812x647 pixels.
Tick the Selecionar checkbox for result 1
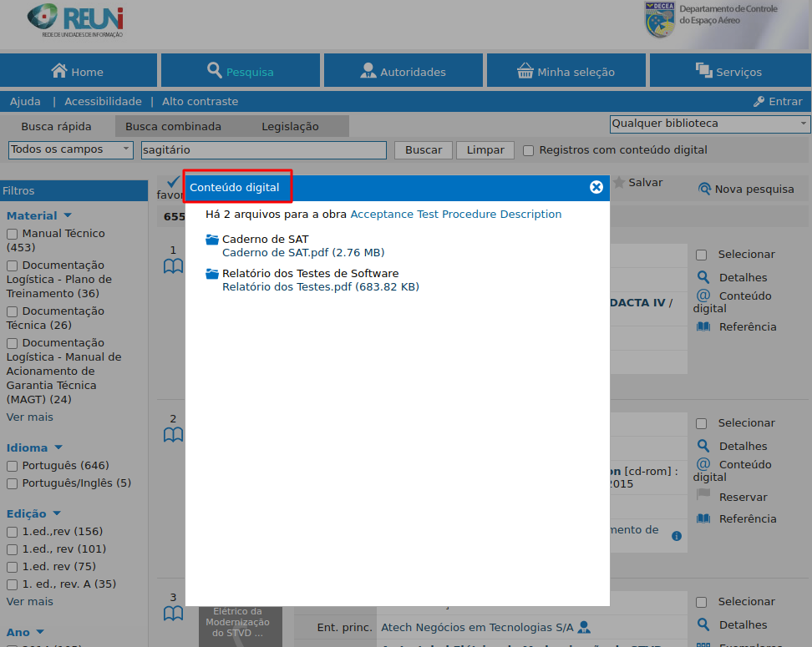pyautogui.click(x=701, y=255)
